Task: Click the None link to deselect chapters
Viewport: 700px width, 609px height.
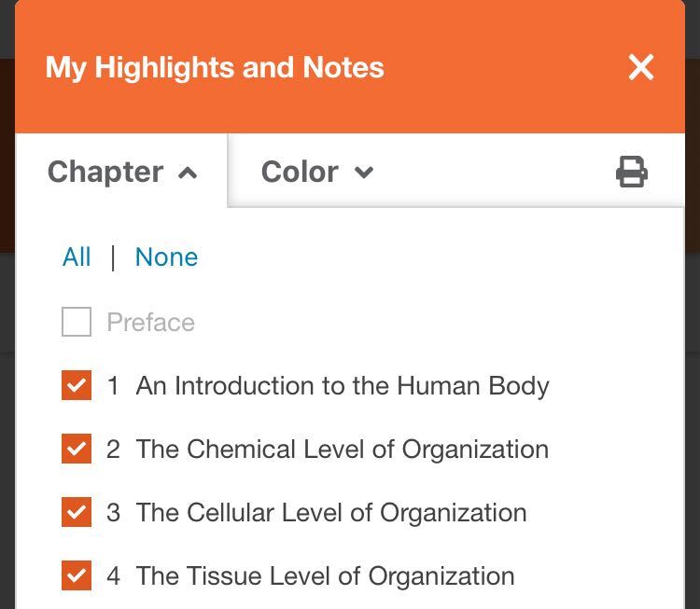Action: pyautogui.click(x=166, y=257)
